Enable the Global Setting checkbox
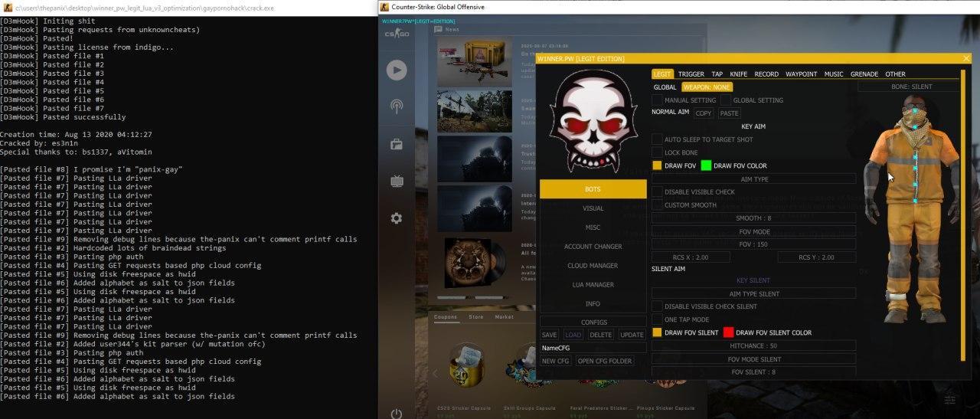The height and width of the screenshot is (419, 980). click(725, 100)
